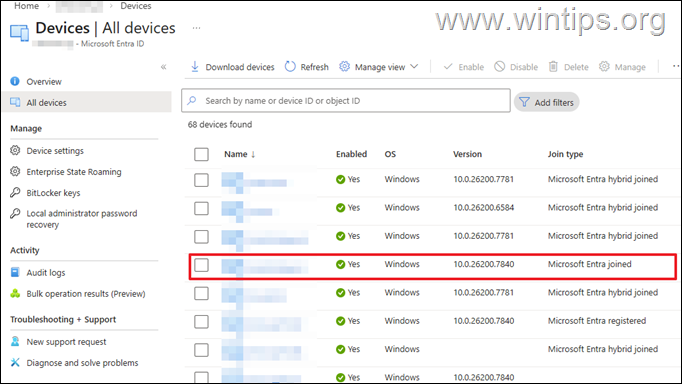
Task: Click the search by name or device ID field
Action: pos(346,100)
